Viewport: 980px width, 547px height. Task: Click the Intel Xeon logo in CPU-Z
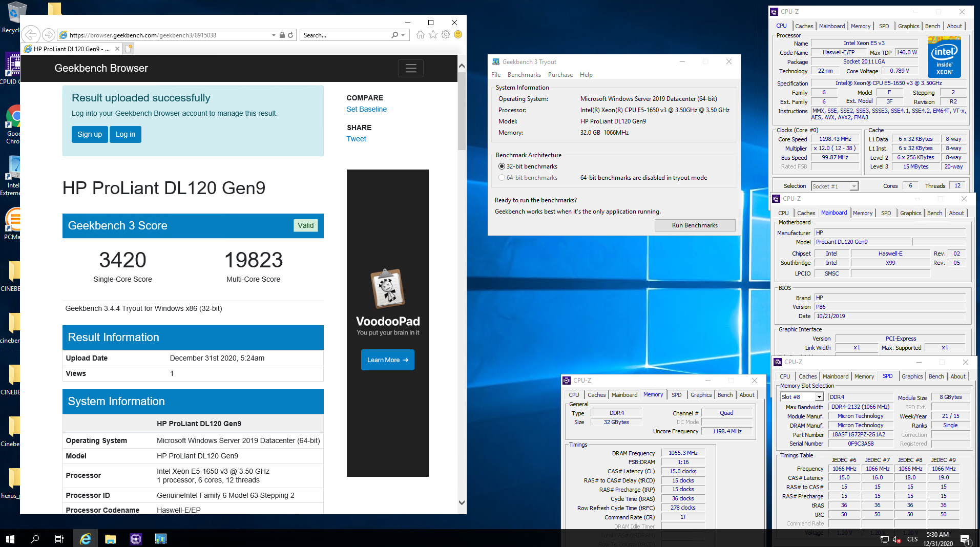click(x=944, y=57)
